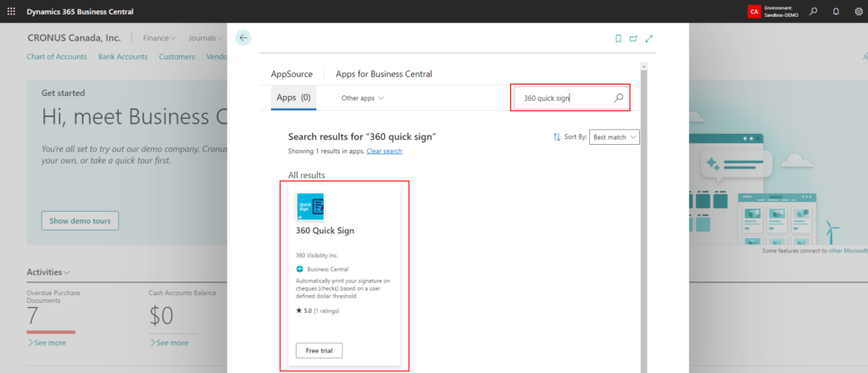Screen dimensions: 868x373
Task: Click the Business Central product icon
Action: pyautogui.click(x=300, y=270)
